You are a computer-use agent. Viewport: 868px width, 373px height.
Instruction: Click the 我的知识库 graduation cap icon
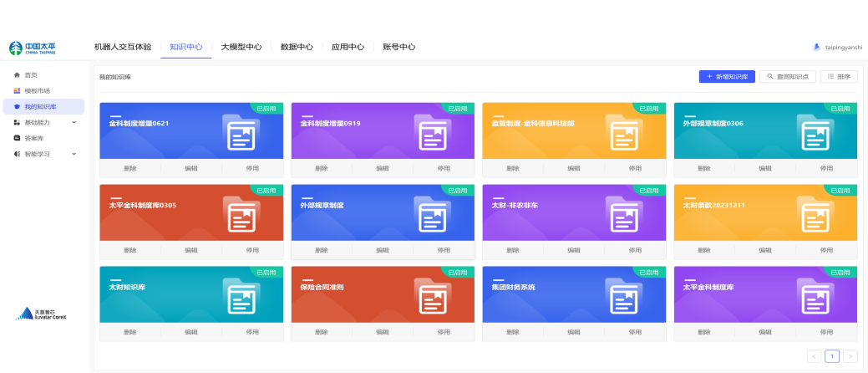tap(18, 106)
